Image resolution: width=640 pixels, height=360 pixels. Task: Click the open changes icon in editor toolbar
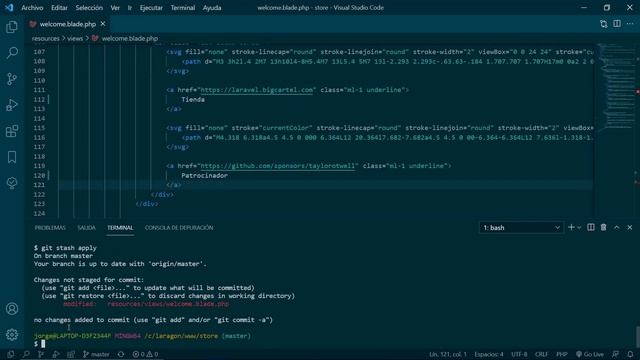(604, 24)
